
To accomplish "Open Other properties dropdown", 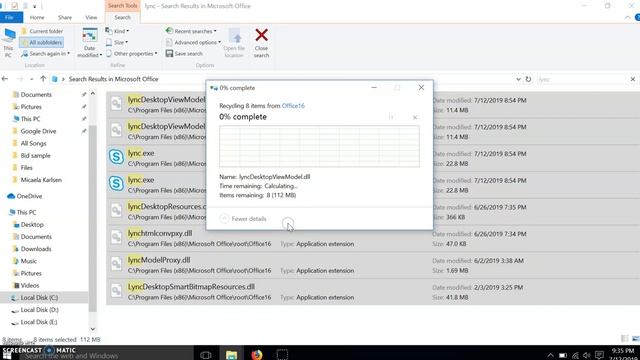I will (131, 53).
